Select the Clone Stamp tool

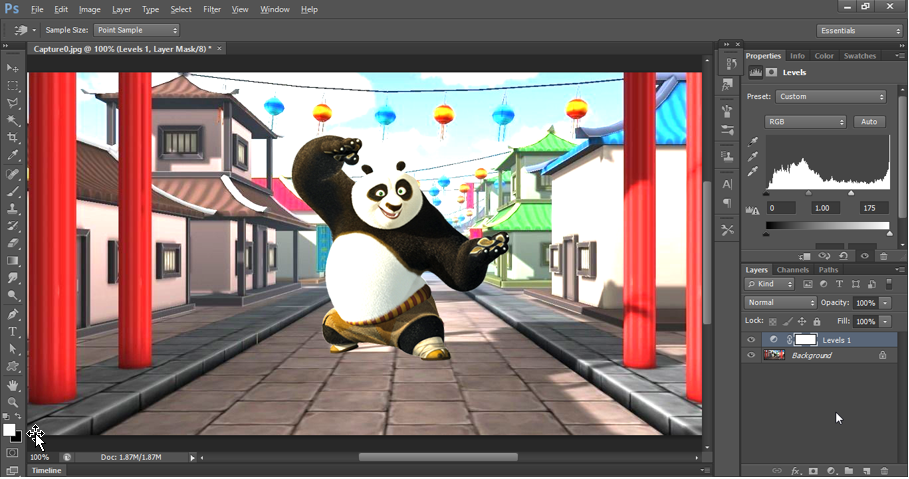[12, 209]
